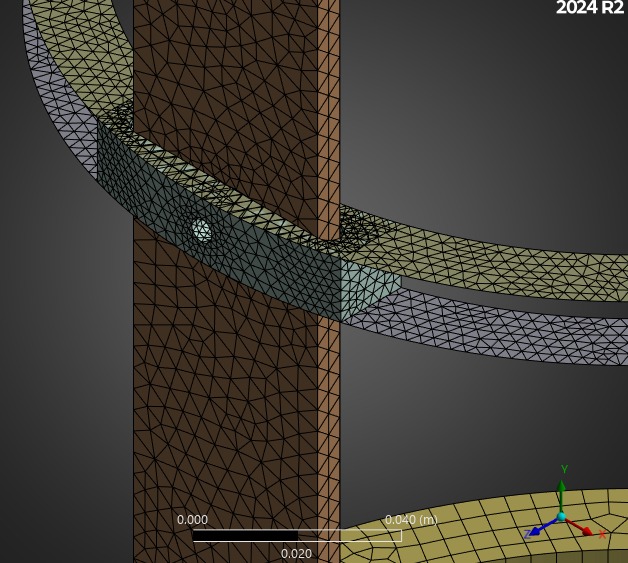Click the green Y axis arrow on triad

click(x=562, y=491)
